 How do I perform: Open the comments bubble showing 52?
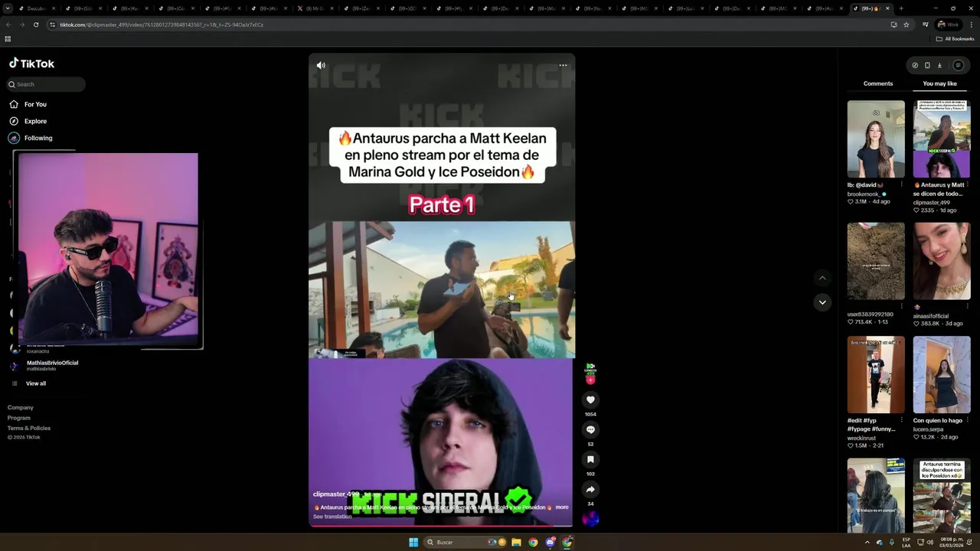click(590, 429)
